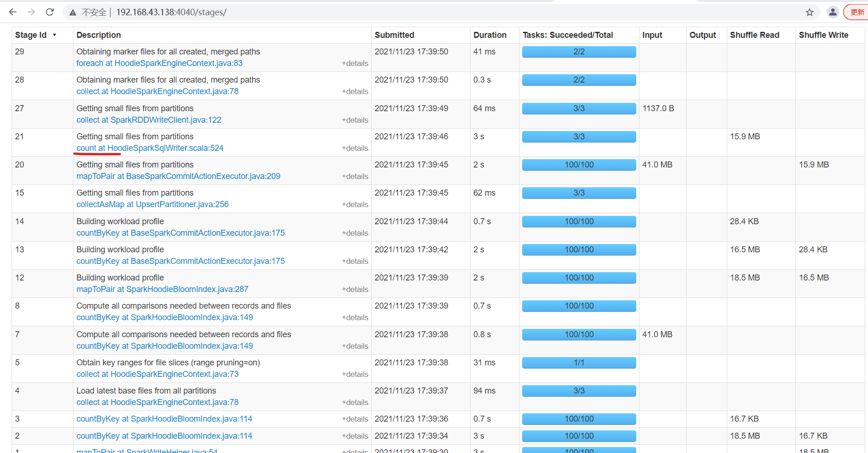868x453 pixels.
Task: Expand +details for stage 20
Action: (355, 177)
